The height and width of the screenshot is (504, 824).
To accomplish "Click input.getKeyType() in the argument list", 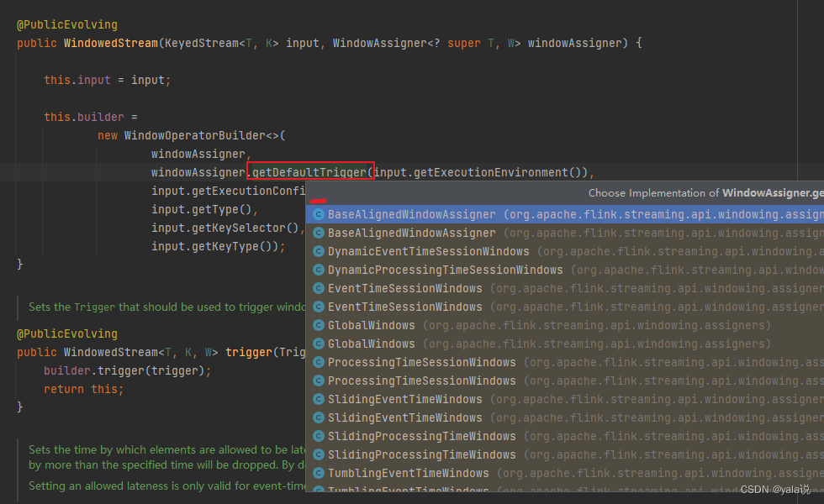I will click(x=215, y=246).
